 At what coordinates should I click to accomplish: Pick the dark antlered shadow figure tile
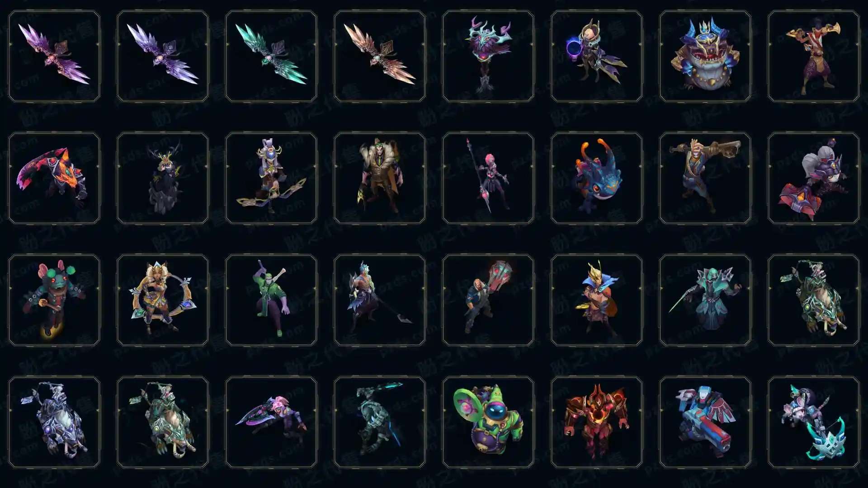pyautogui.click(x=163, y=178)
